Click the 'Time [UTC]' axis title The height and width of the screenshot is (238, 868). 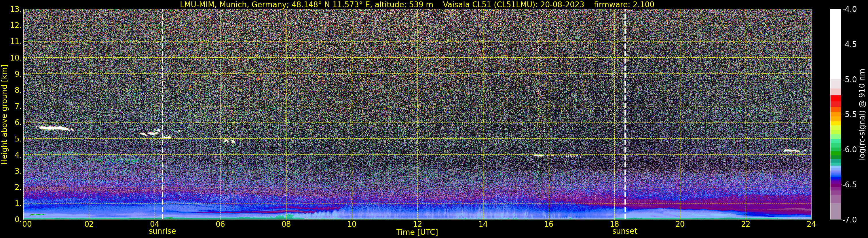tap(417, 232)
